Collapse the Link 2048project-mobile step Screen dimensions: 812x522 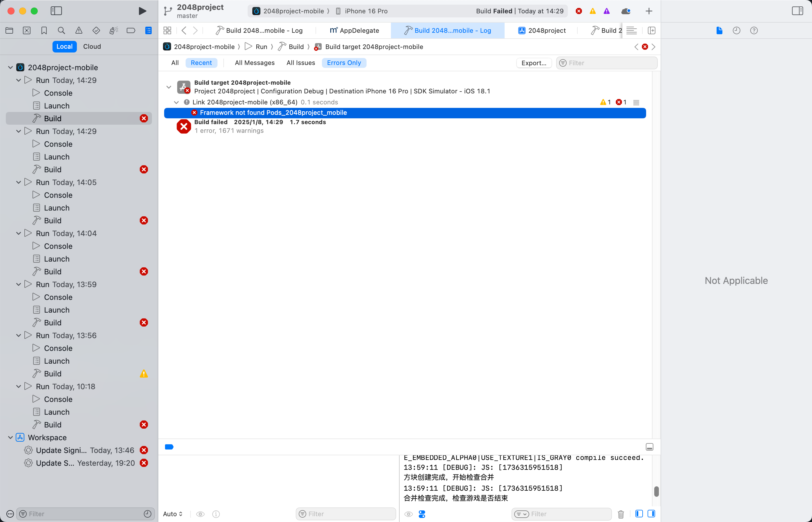click(x=176, y=102)
